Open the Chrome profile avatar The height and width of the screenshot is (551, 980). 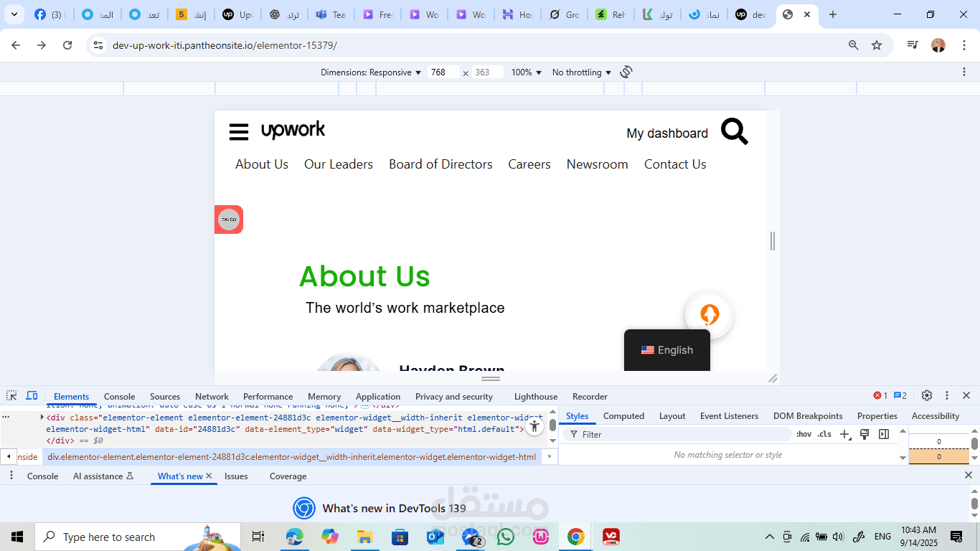[938, 45]
